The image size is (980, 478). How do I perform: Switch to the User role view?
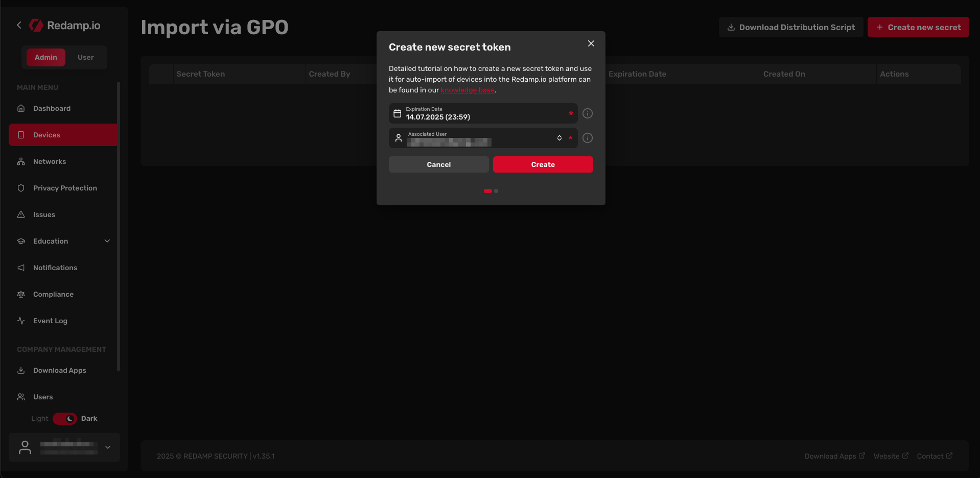pos(85,57)
